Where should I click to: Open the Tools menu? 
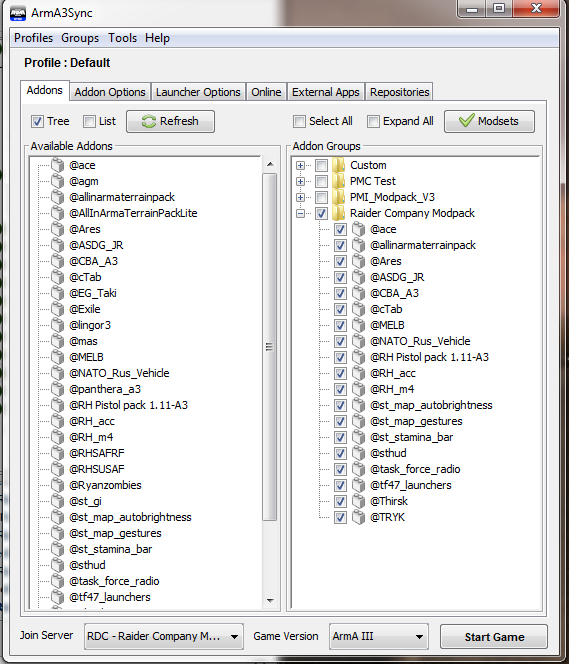pos(122,38)
